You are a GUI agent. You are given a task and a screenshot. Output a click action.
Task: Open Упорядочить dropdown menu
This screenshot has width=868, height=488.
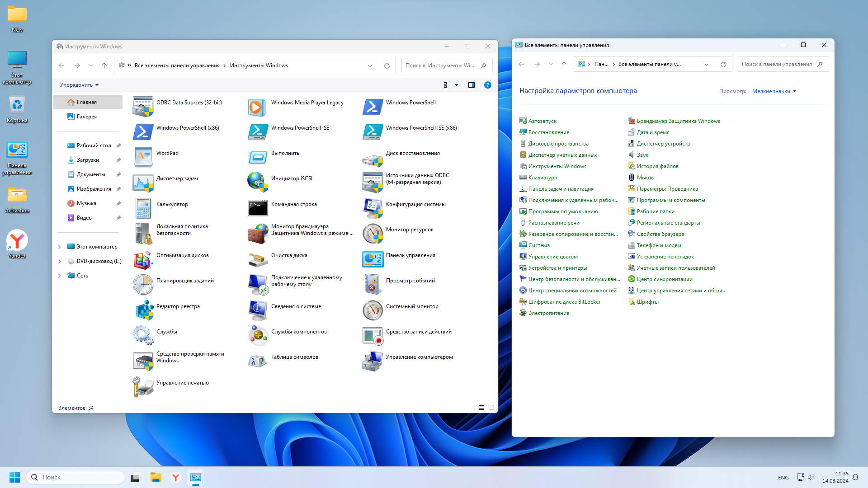[x=79, y=85]
